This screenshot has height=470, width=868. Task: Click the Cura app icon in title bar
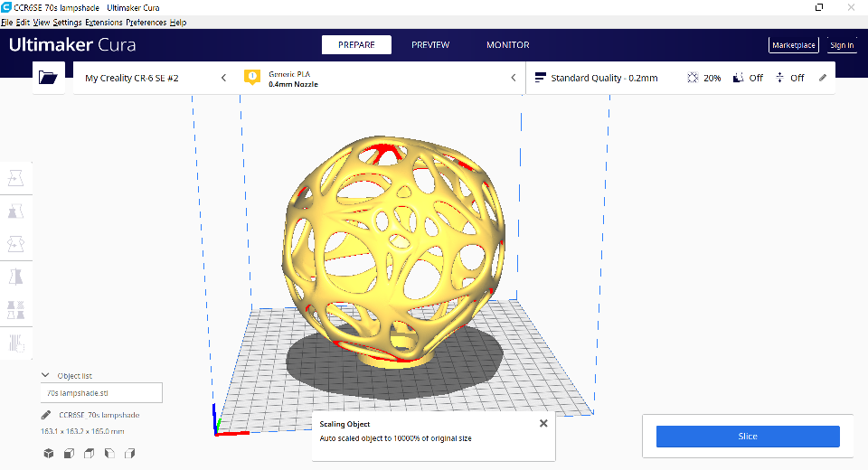click(6, 7)
